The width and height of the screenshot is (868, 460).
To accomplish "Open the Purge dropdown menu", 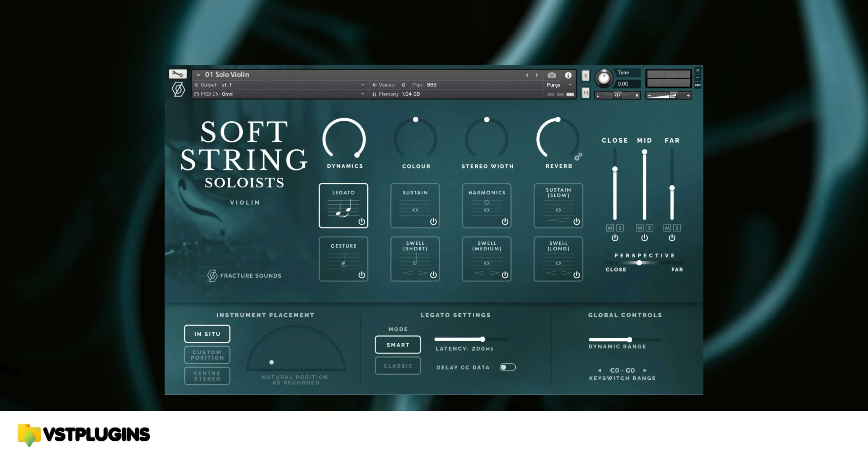I will click(x=559, y=85).
